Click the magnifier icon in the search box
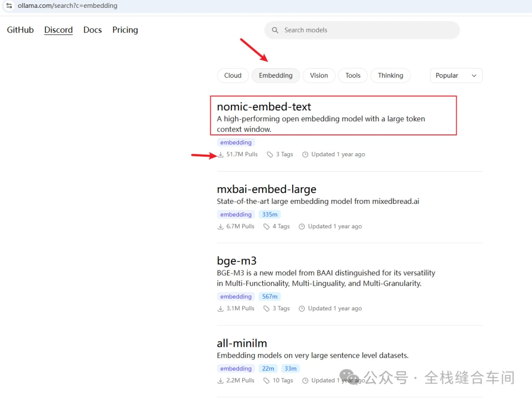This screenshot has width=532, height=399. [275, 30]
